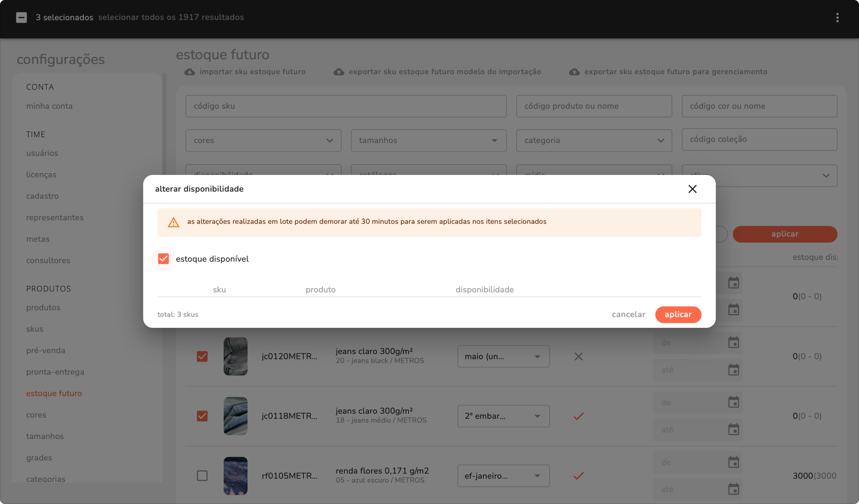This screenshot has width=859, height=504.
Task: Expand the cores filter dropdown
Action: click(263, 141)
